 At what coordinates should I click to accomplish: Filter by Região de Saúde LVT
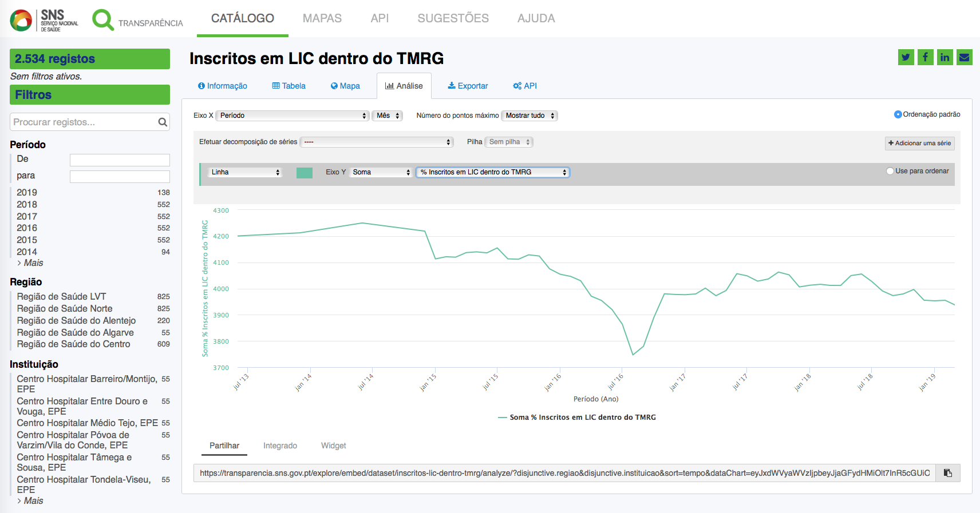pos(93,297)
